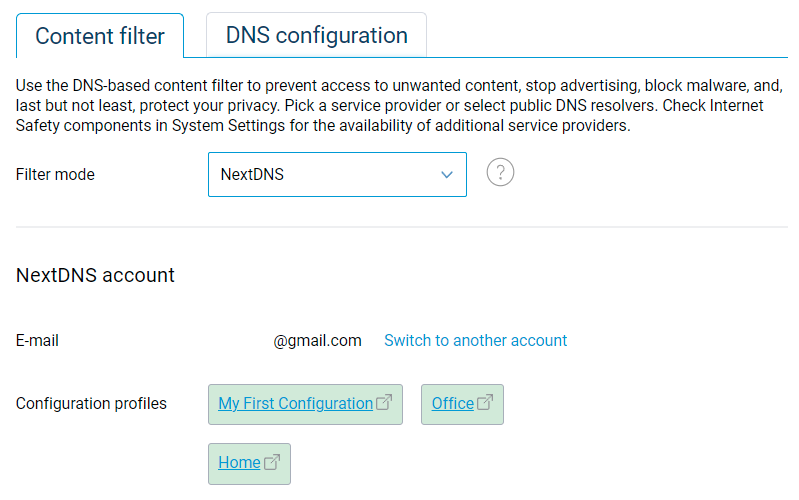Click external-link icon beside My First Configuration
799x500 pixels.
[x=384, y=403]
